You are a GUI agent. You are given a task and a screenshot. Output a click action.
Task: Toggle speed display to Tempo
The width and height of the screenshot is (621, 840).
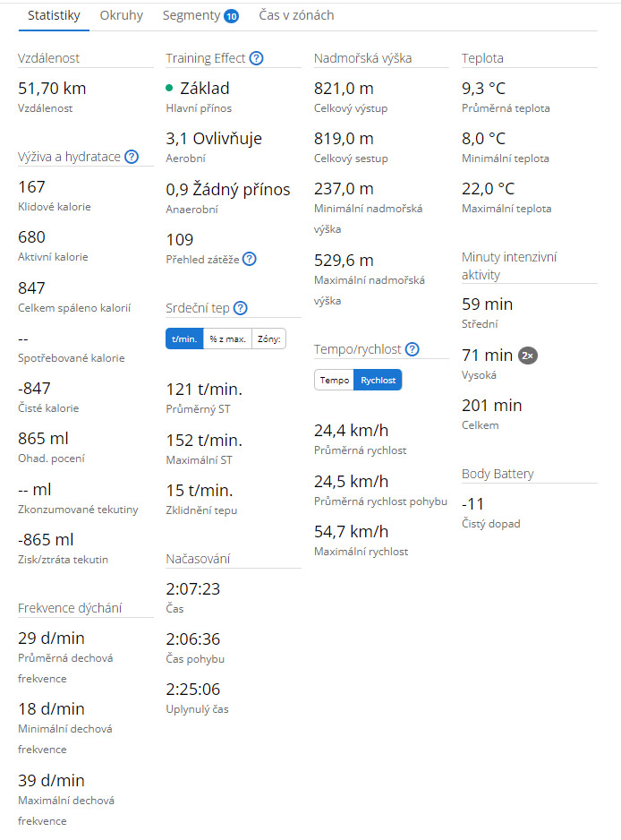[x=334, y=380]
